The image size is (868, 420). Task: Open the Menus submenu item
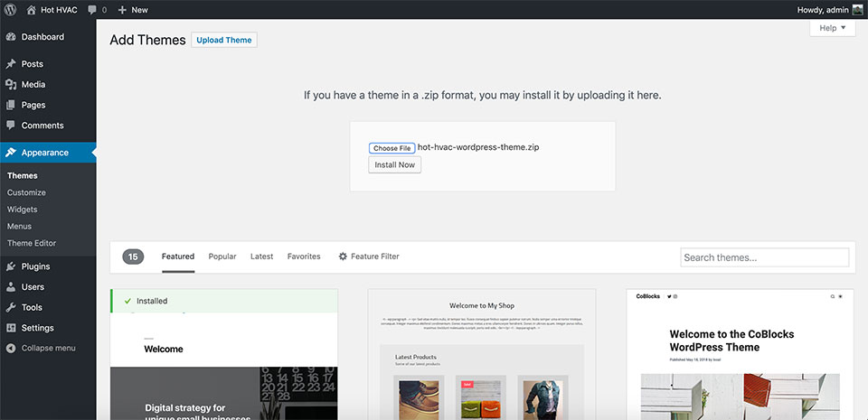pos(19,226)
